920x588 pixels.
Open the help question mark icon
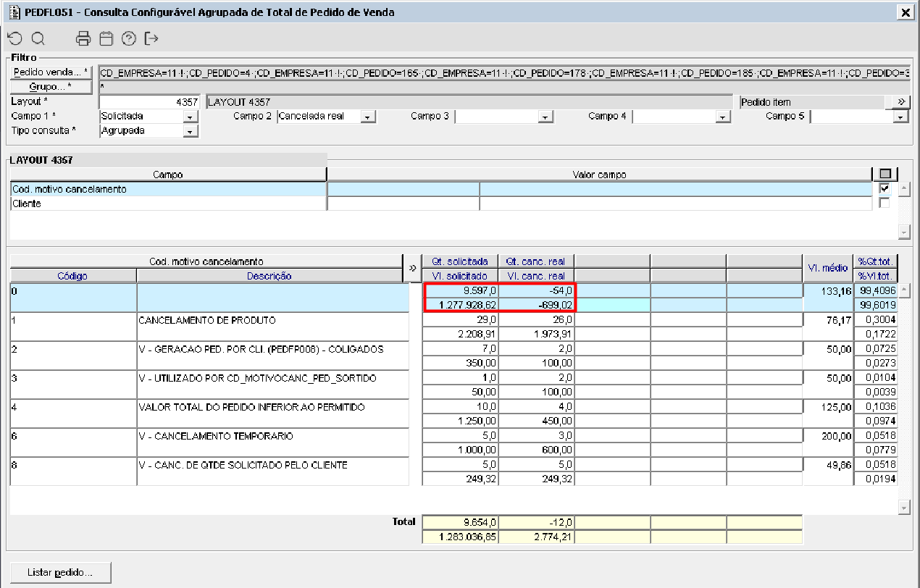[129, 38]
